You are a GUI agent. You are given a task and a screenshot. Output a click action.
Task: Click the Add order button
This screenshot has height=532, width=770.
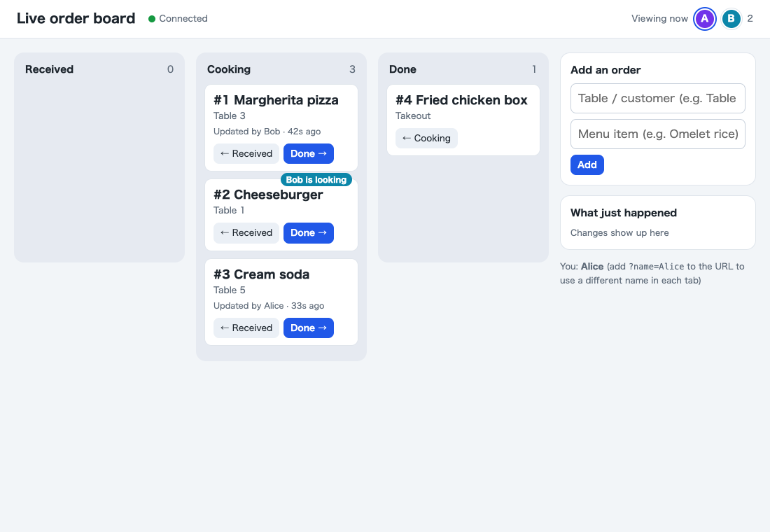pyautogui.click(x=587, y=165)
